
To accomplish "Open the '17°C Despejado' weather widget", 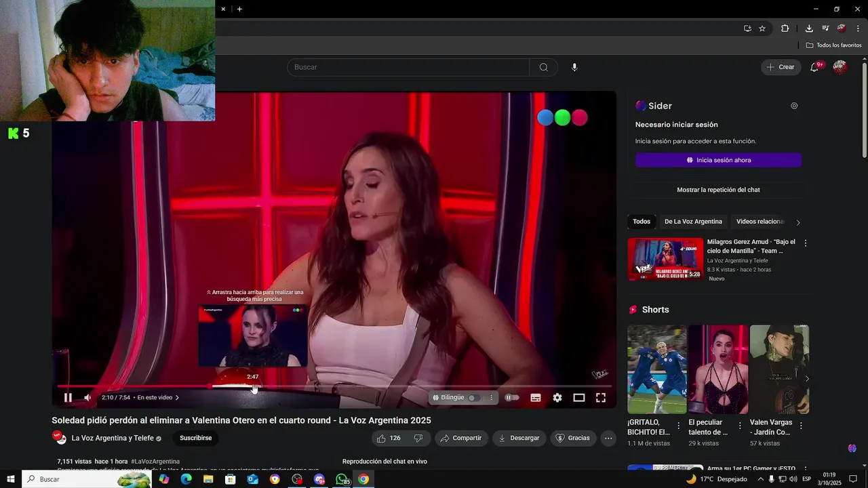I will (717, 479).
